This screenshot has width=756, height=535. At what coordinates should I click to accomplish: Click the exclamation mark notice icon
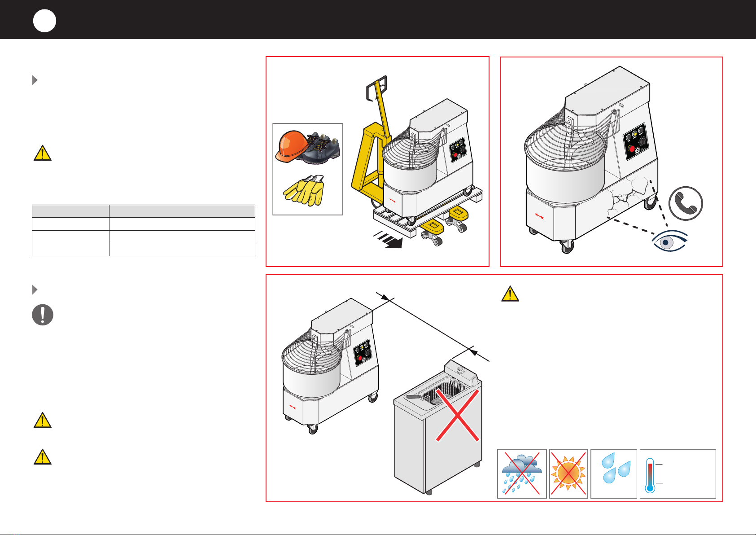(x=43, y=315)
